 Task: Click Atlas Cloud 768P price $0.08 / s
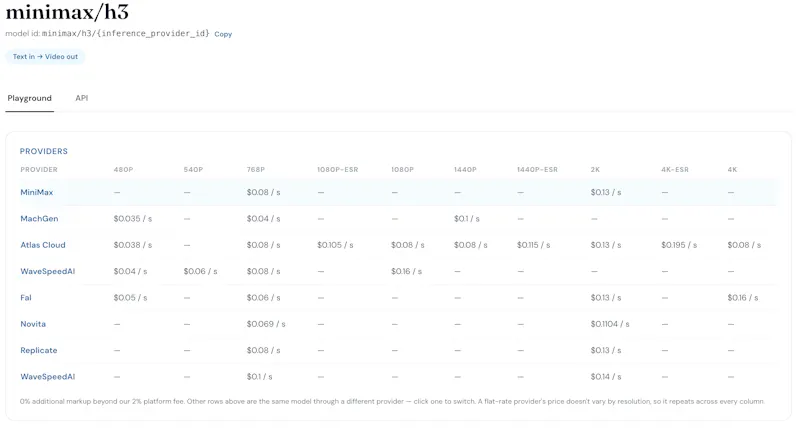pyautogui.click(x=263, y=245)
